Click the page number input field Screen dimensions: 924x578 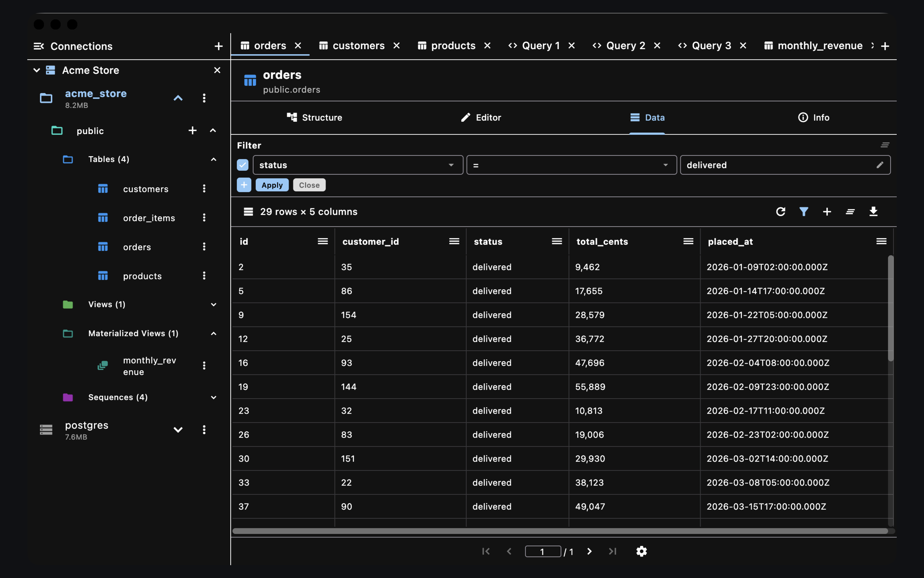click(x=543, y=551)
